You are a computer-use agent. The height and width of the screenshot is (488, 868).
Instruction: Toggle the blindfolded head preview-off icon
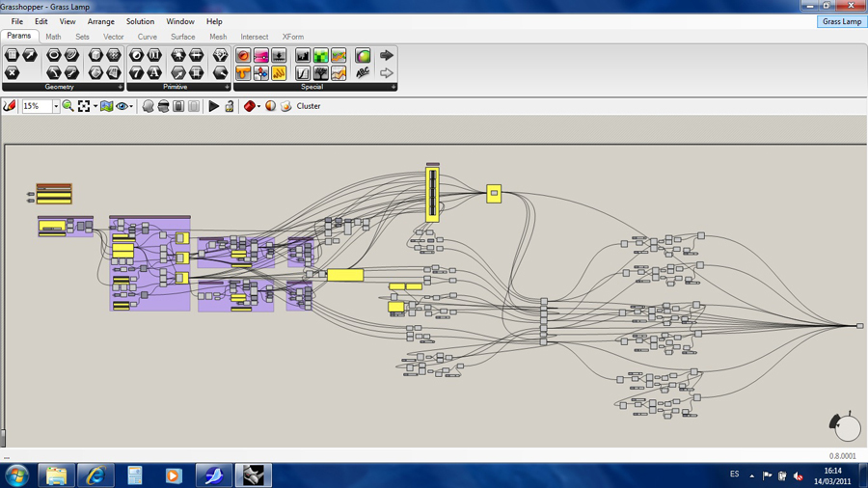[163, 106]
